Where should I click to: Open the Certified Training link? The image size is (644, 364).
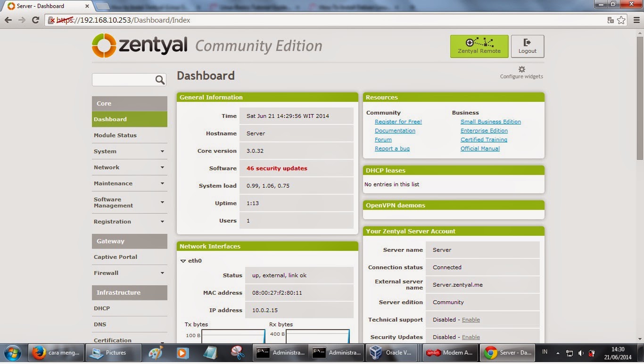pyautogui.click(x=484, y=140)
